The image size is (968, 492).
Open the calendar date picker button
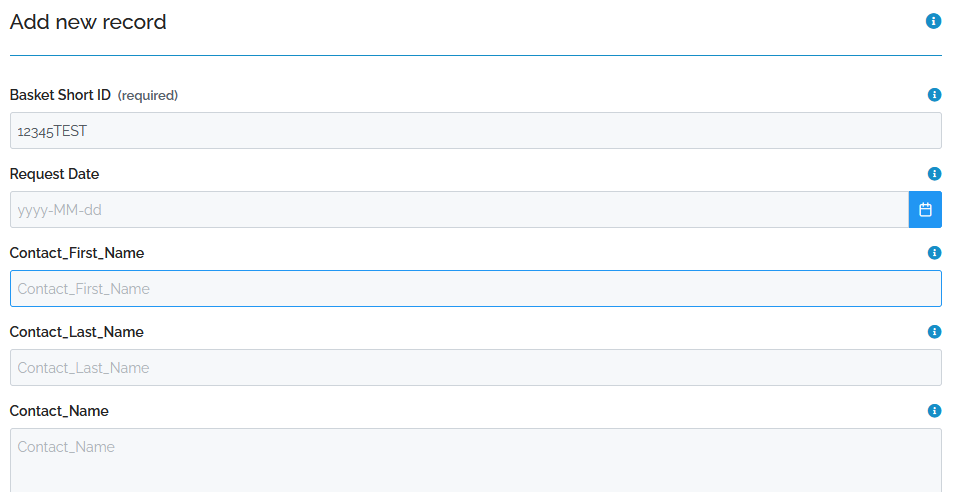pyautogui.click(x=925, y=210)
